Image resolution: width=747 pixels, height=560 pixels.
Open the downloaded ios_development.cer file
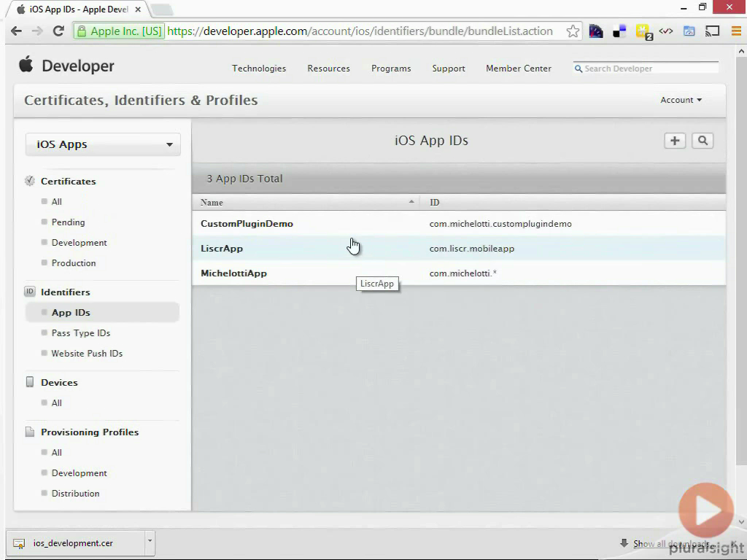74,543
